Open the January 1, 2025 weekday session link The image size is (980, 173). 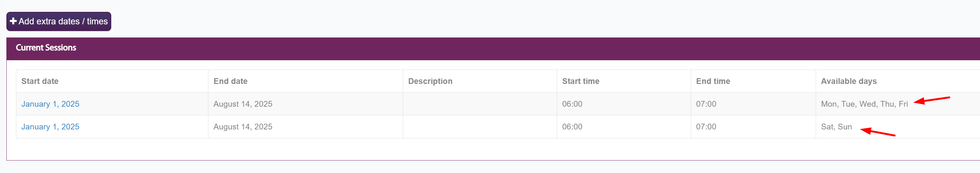50,104
